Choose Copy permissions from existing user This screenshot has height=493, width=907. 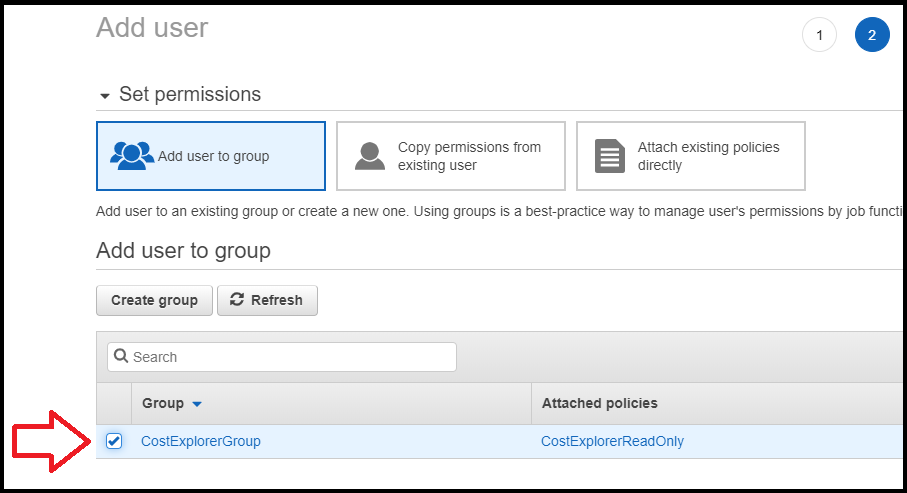click(x=451, y=156)
